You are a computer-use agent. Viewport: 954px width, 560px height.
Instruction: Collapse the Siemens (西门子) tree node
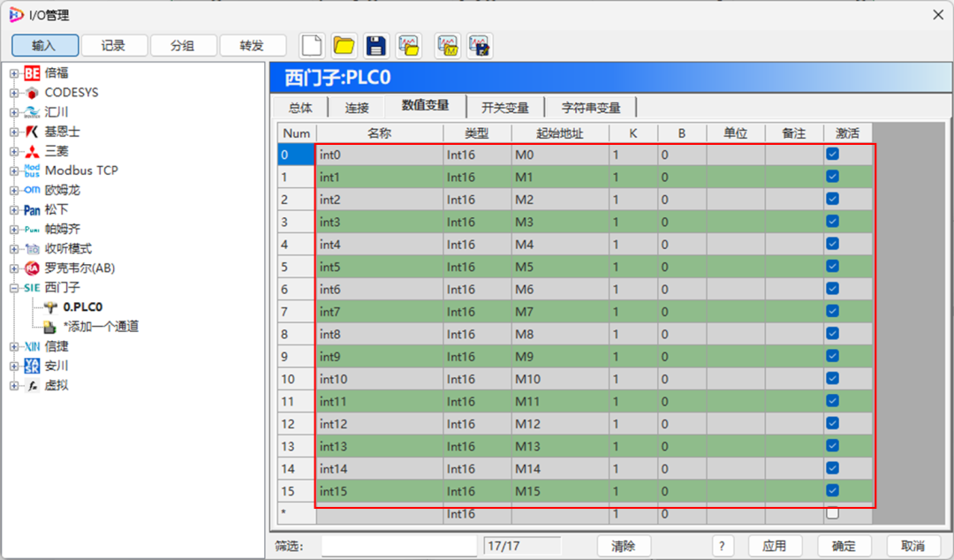point(13,288)
